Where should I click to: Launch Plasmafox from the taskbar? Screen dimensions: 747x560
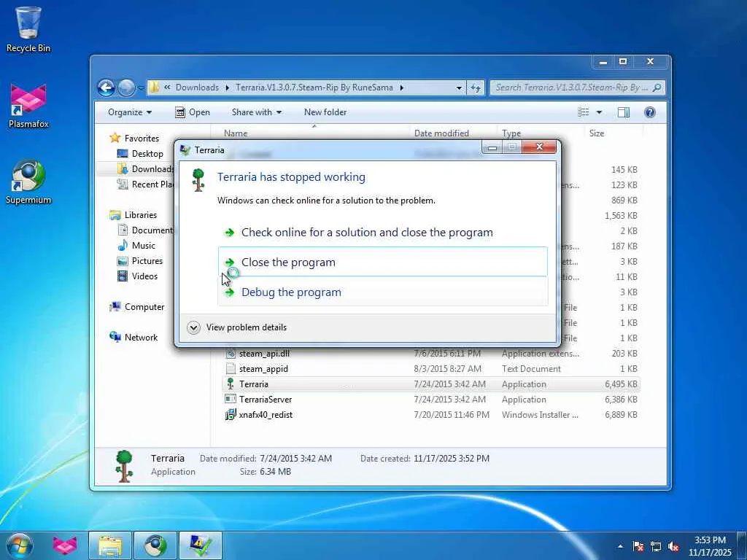[65, 545]
